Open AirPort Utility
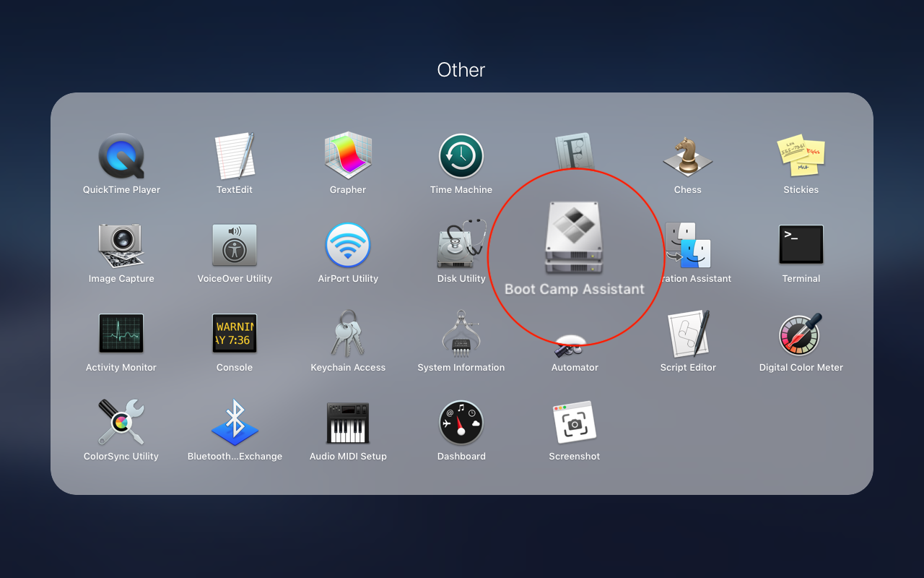Image resolution: width=924 pixels, height=578 pixels. tap(348, 245)
